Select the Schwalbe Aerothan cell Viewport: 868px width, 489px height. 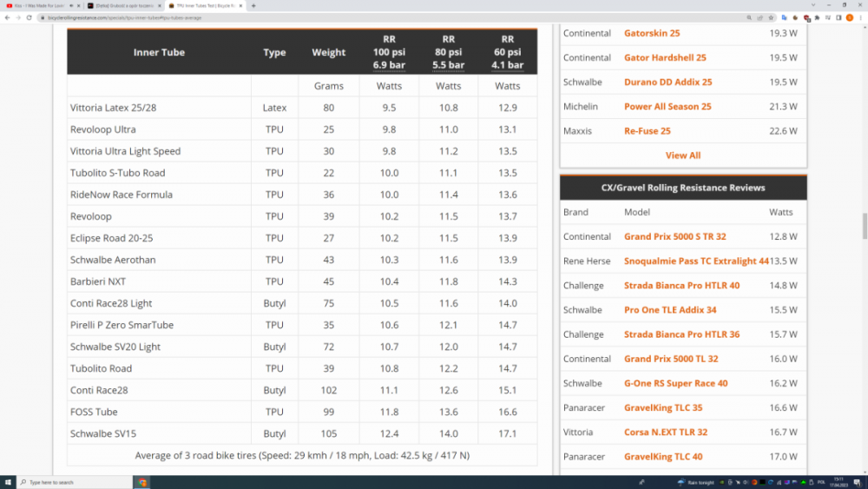[160, 260]
